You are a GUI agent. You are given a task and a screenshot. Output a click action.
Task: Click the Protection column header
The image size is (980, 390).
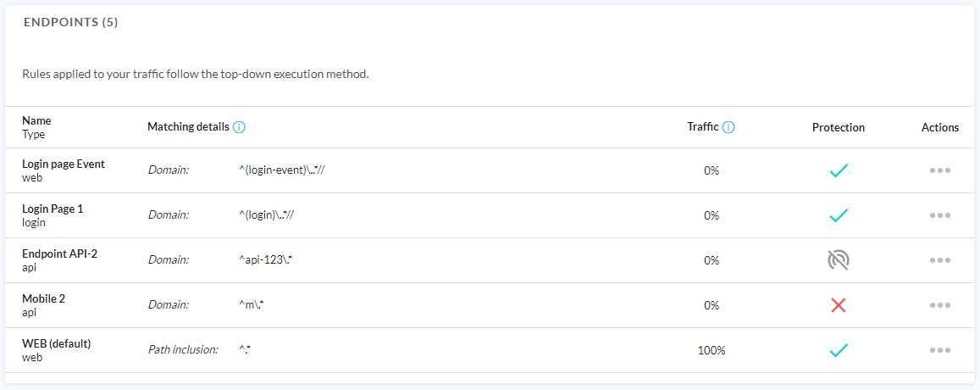tap(839, 128)
